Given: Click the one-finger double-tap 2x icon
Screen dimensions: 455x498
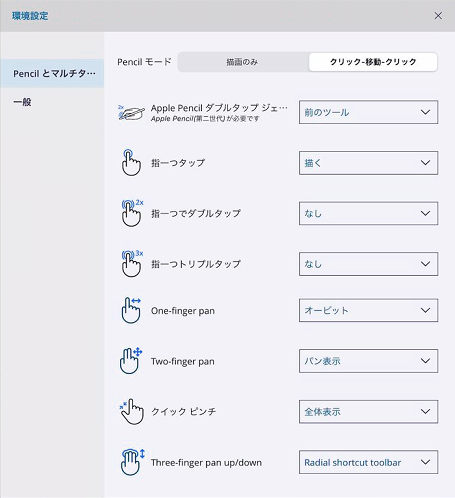Looking at the screenshot, I should pos(132,213).
